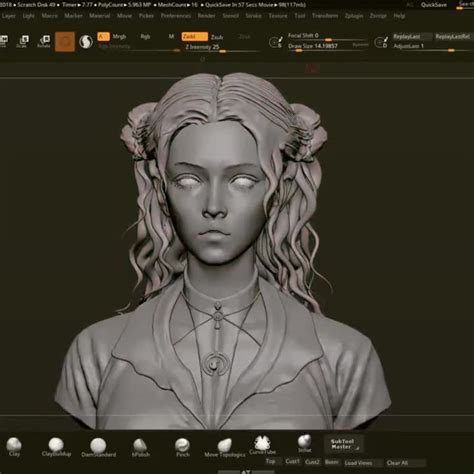This screenshot has height=474, width=474.
Task: Open the Zscript menu
Action: (378, 16)
